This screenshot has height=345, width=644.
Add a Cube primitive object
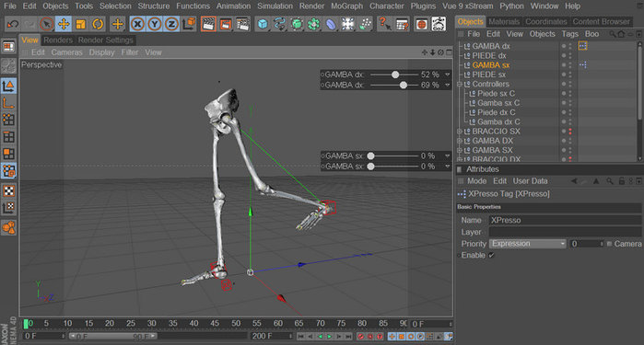tap(262, 24)
